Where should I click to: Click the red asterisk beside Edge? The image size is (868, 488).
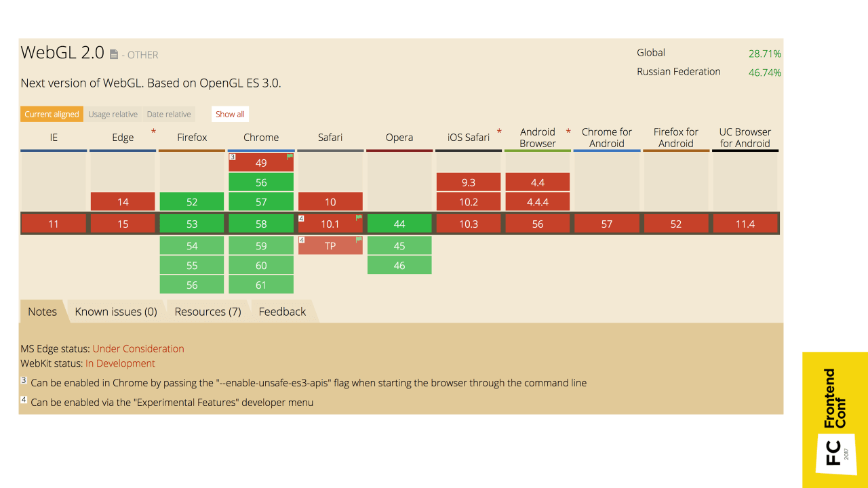click(x=153, y=131)
